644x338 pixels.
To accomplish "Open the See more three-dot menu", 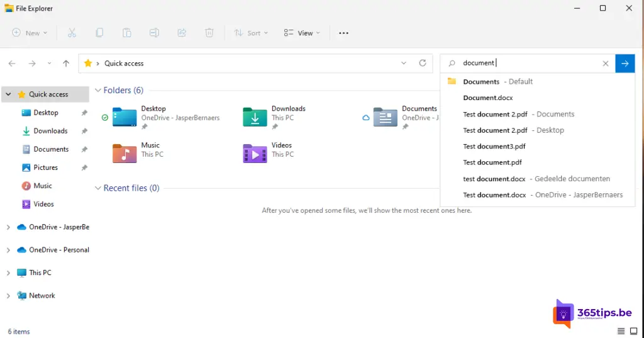I will coord(343,33).
